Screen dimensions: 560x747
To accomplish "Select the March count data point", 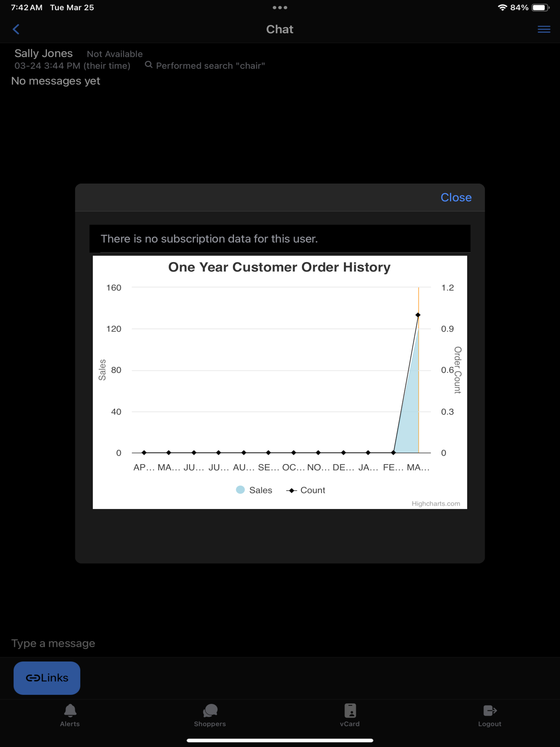I will (418, 315).
